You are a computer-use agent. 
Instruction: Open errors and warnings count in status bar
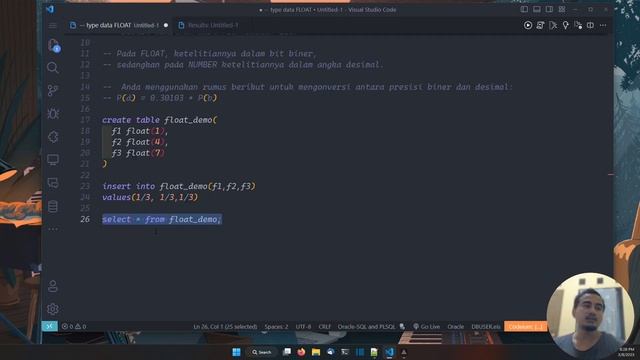(x=74, y=327)
